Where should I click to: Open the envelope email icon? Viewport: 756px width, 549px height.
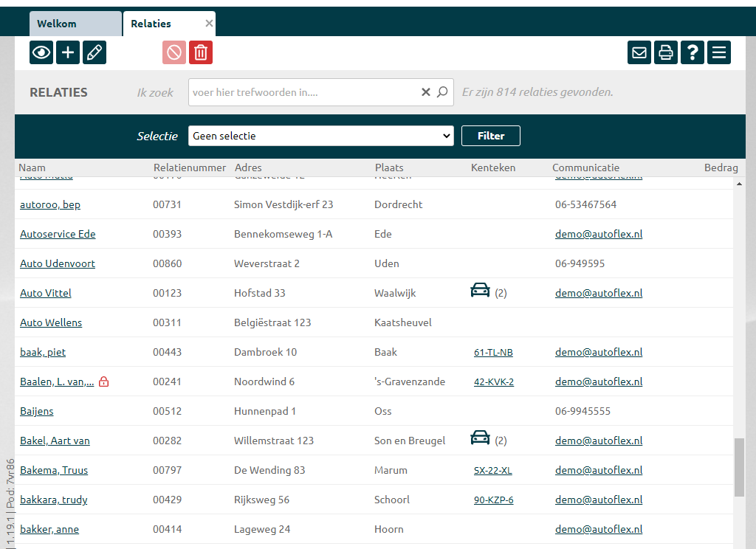pyautogui.click(x=639, y=52)
